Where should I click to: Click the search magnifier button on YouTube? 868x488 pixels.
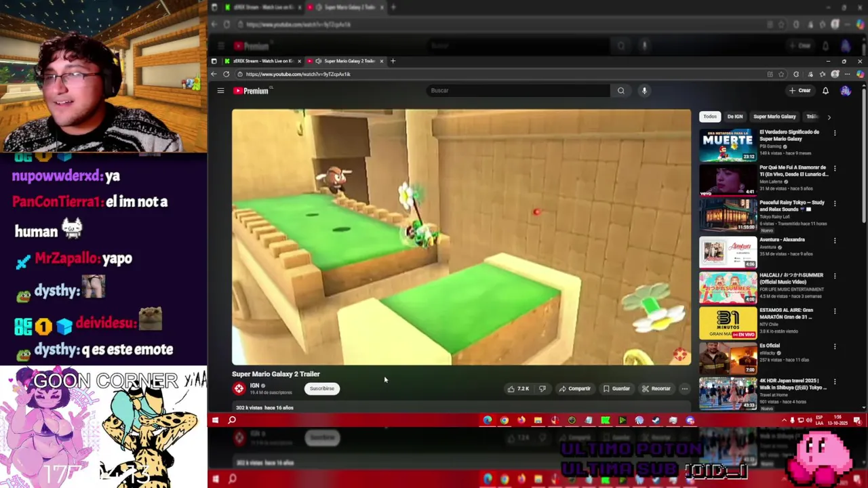[620, 90]
